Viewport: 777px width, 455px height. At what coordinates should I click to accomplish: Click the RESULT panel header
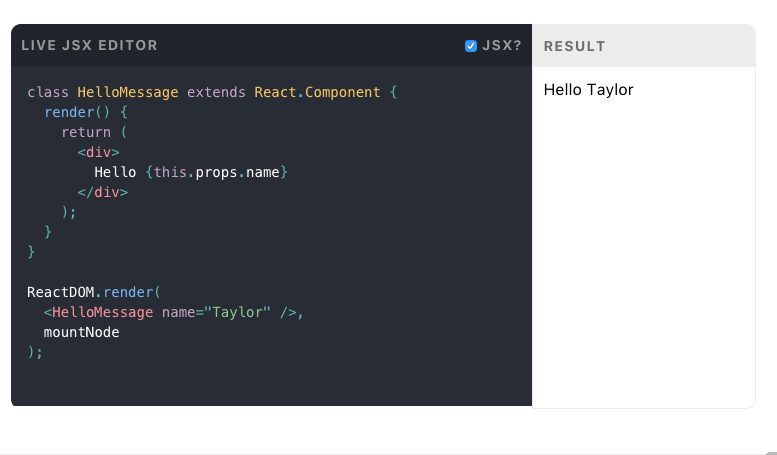(574, 46)
